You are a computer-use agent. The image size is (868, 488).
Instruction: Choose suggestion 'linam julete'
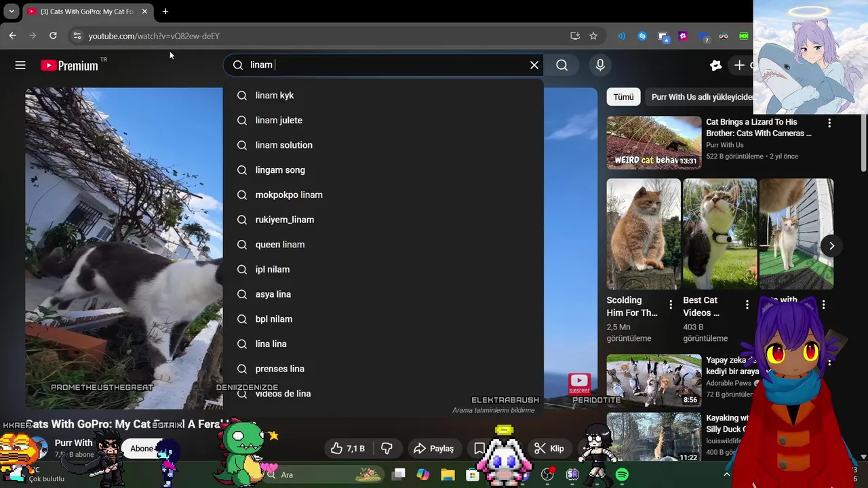383,120
